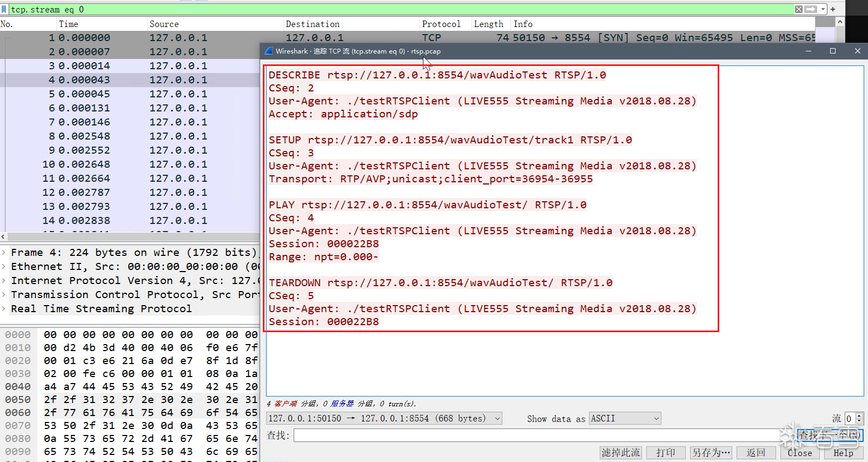
Task: Select packet 2 at time 0.000007
Action: tap(130, 51)
